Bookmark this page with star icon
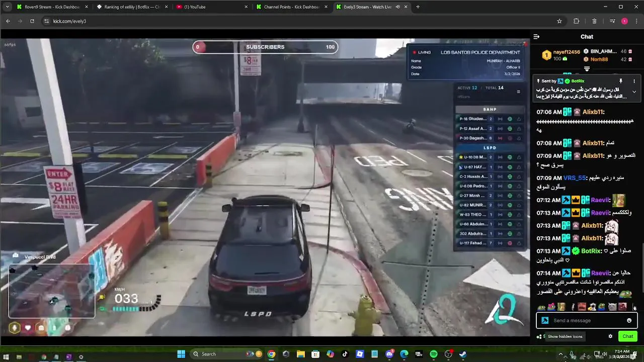Image resolution: width=644 pixels, height=362 pixels. (x=559, y=21)
